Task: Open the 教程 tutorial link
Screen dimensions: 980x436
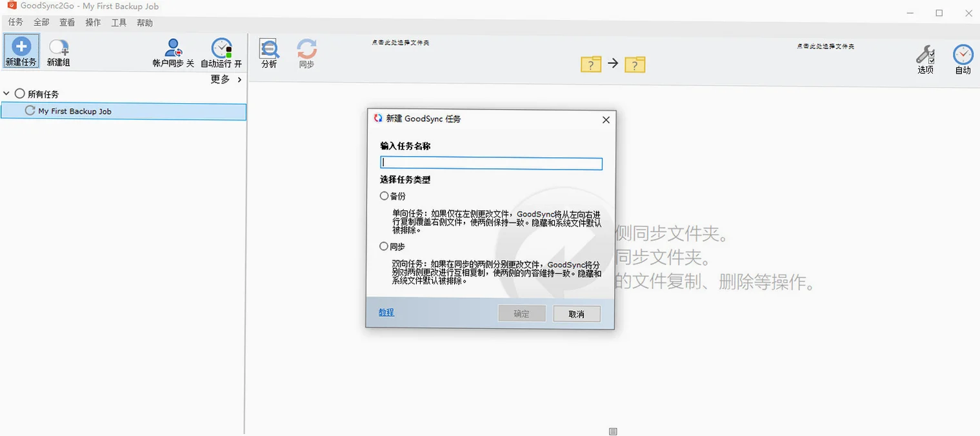Action: pos(386,312)
